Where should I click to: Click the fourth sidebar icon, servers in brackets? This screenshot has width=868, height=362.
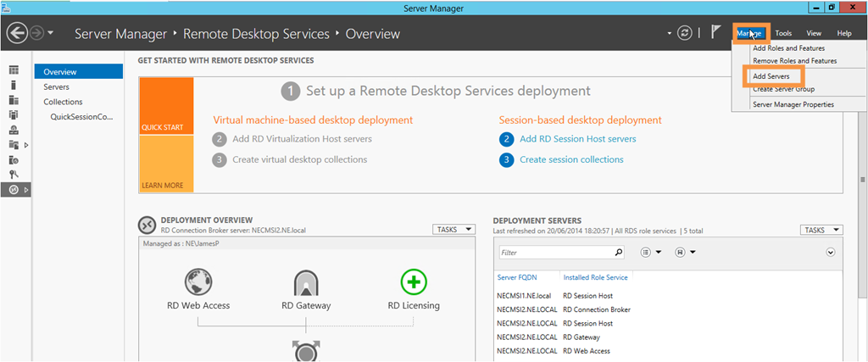(14, 115)
